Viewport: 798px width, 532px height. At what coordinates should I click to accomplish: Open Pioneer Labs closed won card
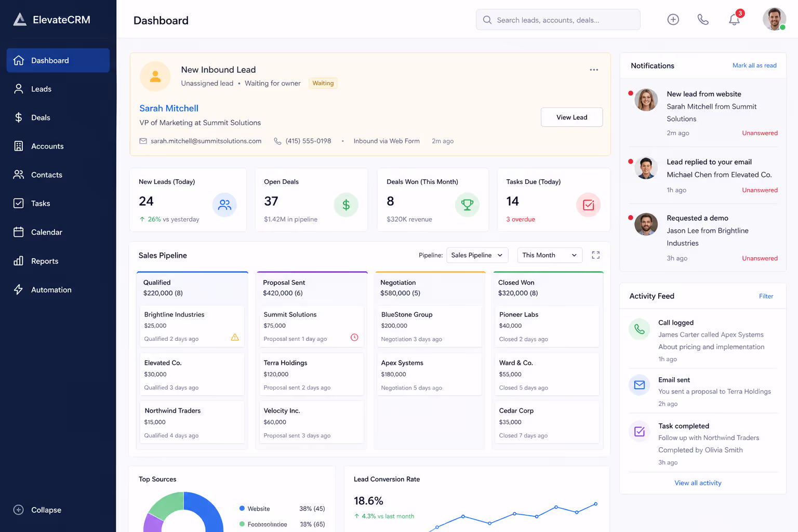point(547,326)
